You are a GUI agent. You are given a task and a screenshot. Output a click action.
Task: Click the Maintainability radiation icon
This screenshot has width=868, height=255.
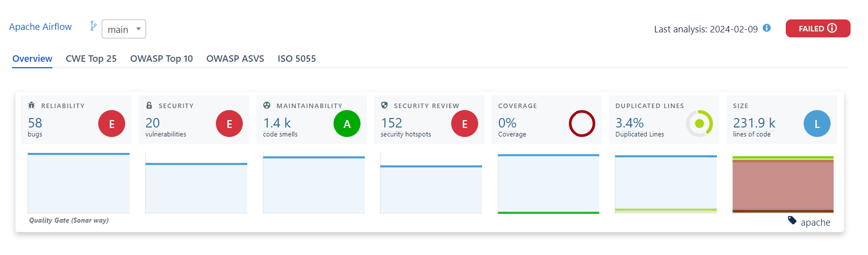pyautogui.click(x=267, y=105)
